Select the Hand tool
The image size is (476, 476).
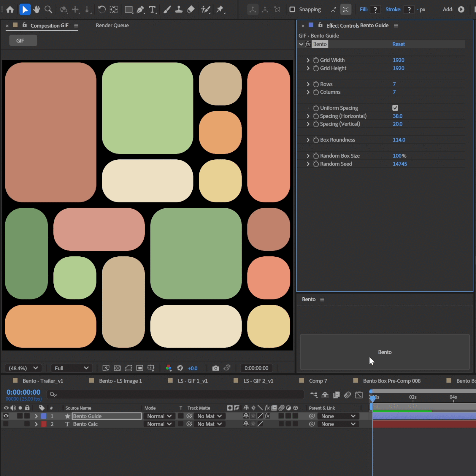tap(37, 9)
